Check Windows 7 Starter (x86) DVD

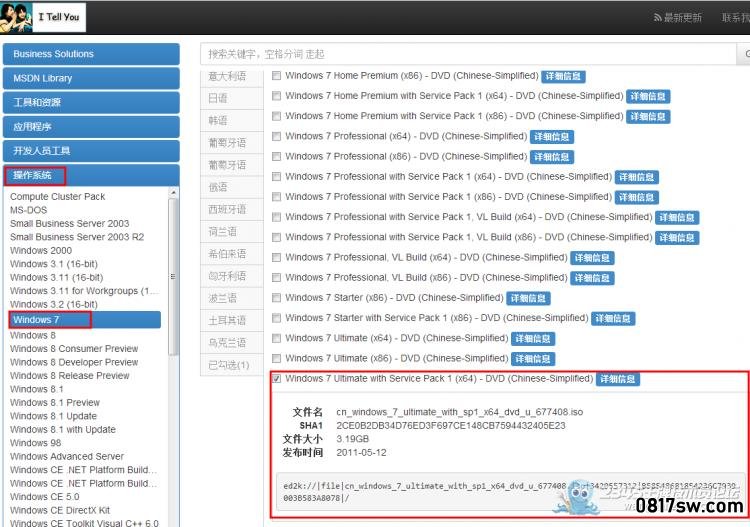pos(276,297)
